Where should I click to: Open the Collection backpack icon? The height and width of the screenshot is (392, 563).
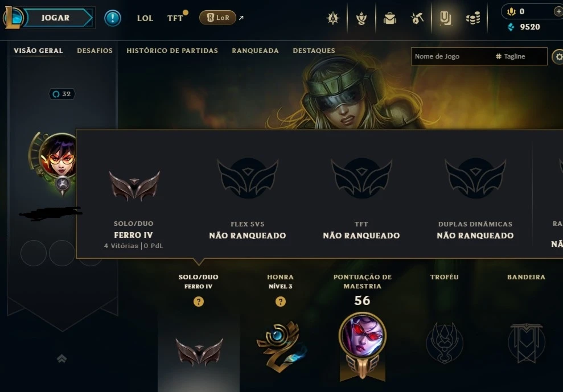tap(389, 18)
